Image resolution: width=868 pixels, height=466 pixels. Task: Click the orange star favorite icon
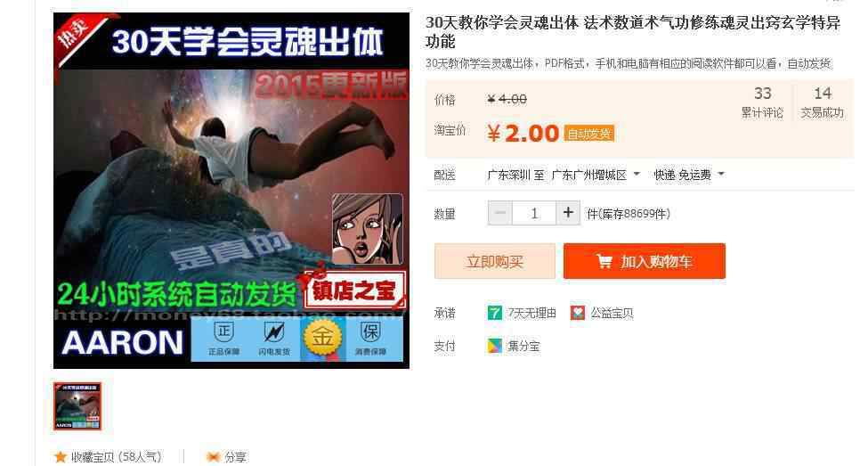[x=61, y=457]
